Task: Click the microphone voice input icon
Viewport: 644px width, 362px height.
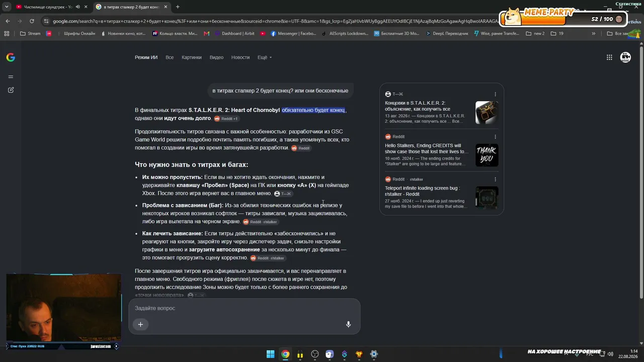Action: click(348, 324)
